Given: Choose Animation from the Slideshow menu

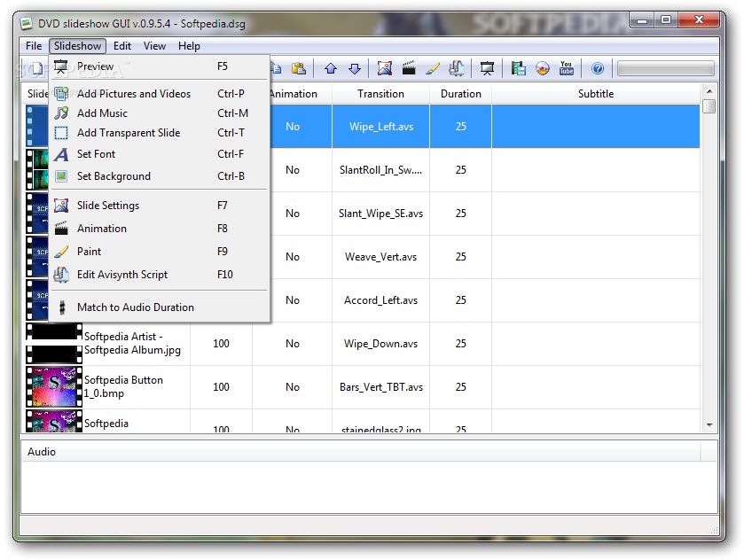Looking at the screenshot, I should tap(160, 229).
